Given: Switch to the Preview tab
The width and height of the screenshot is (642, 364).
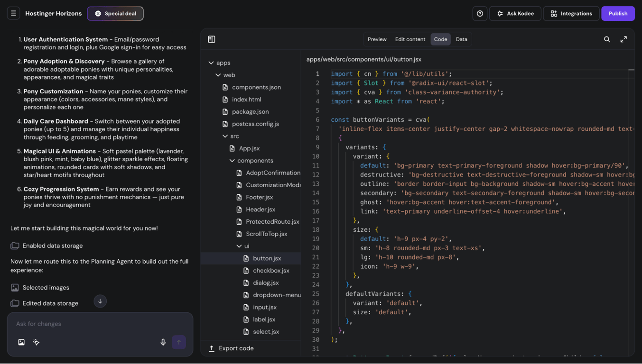Looking at the screenshot, I should (x=377, y=39).
